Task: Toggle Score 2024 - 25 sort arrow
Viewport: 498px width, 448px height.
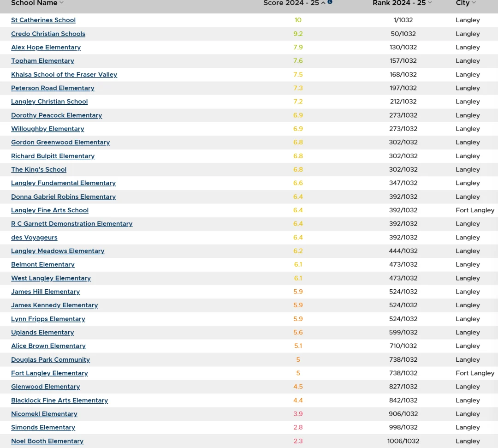Action: point(323,3)
